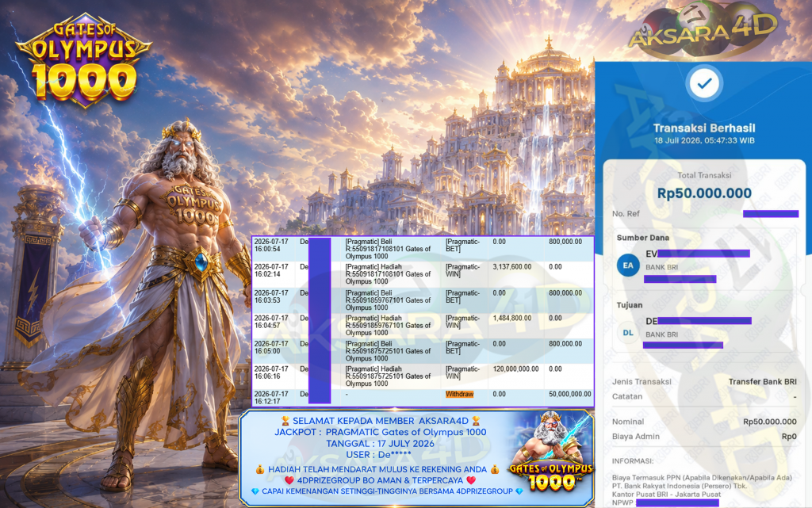812x508 pixels.
Task: Select BANK BRI under Sumber Dana
Action: click(661, 267)
